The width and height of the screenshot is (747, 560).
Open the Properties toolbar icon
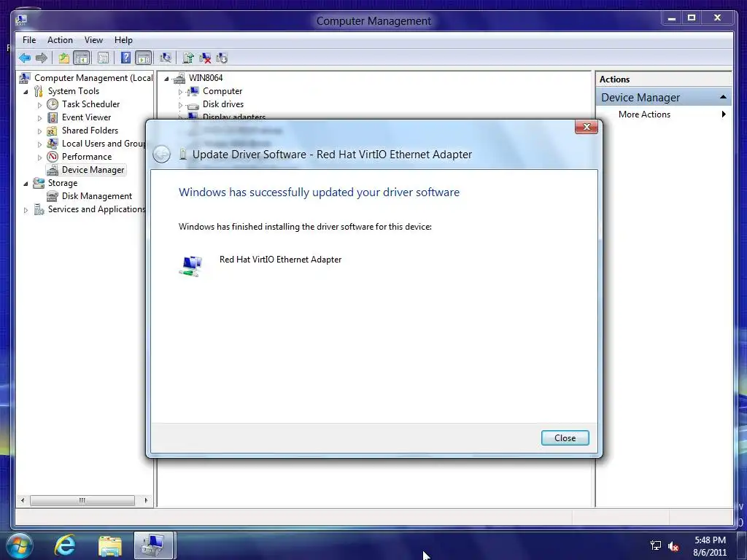(103, 58)
